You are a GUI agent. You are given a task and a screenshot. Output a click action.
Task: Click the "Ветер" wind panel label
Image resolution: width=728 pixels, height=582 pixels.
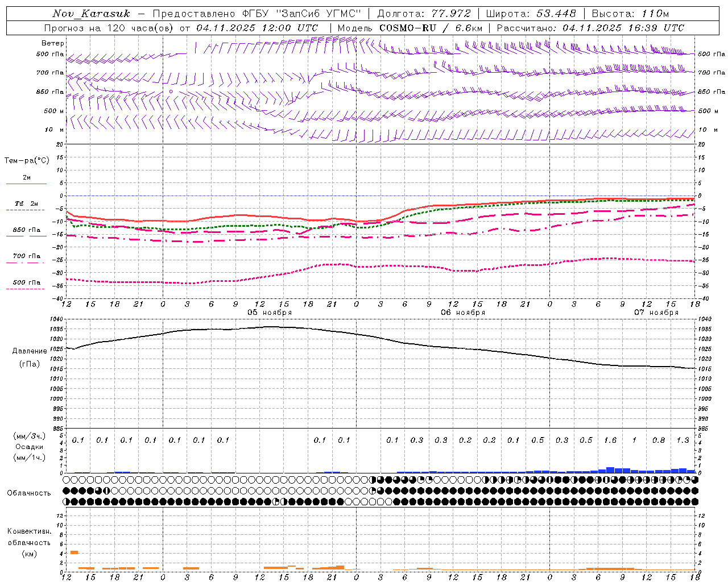pos(53,43)
